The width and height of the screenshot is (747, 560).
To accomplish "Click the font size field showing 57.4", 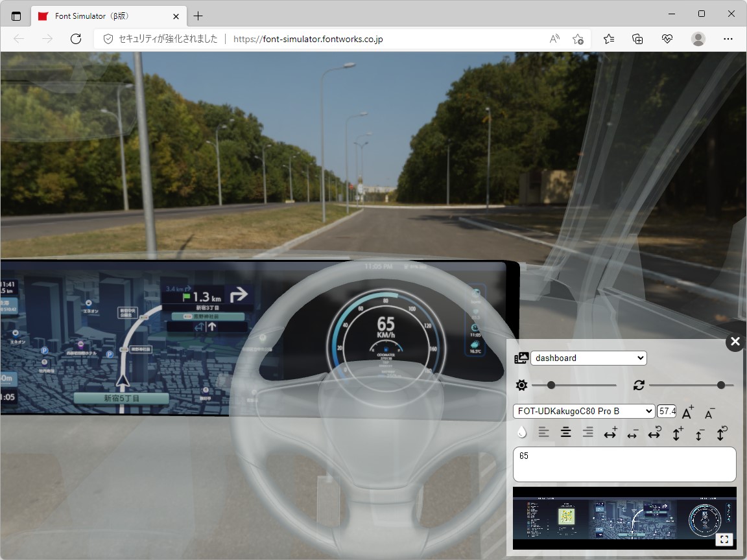I will pos(667,411).
